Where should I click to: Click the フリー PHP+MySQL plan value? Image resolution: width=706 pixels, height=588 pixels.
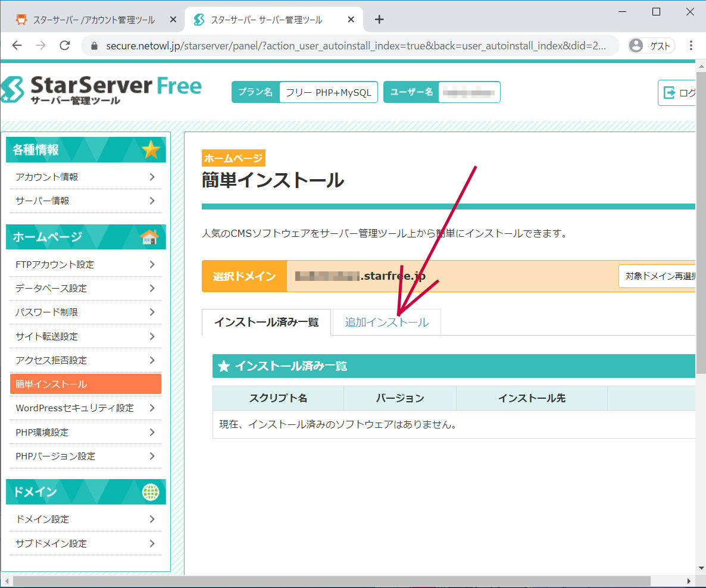coord(329,92)
